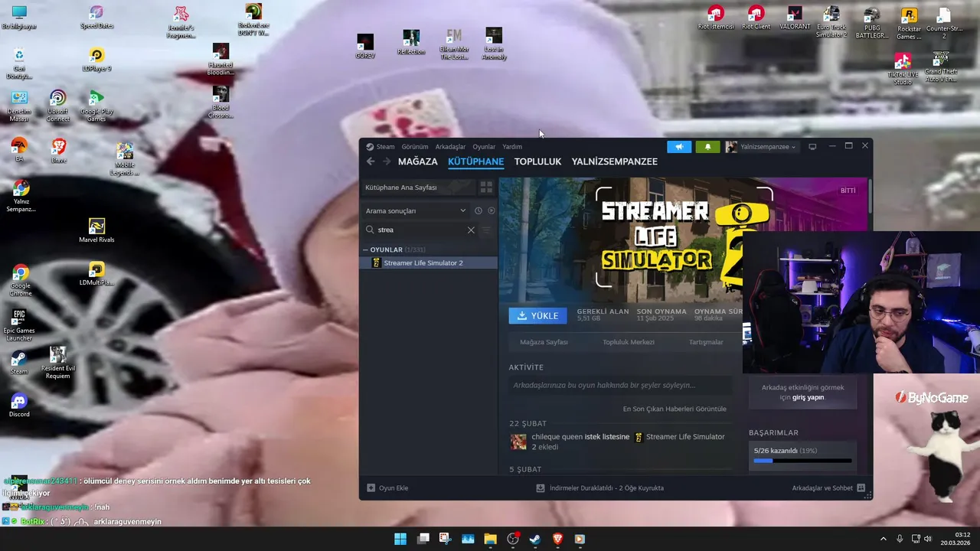Open LDPlayer 9 desktop shortcut
Screen dimensions: 980x551
tap(96, 60)
